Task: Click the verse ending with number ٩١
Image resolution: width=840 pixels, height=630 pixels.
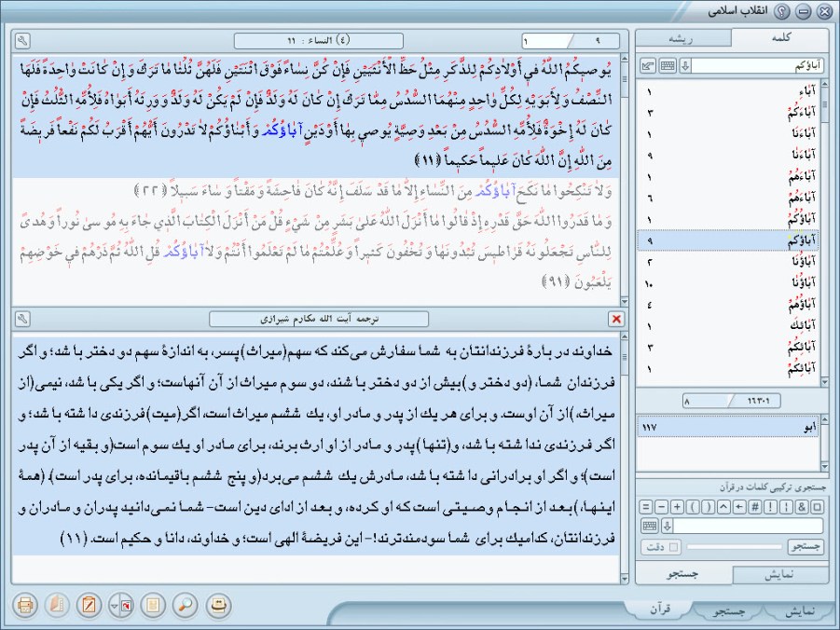Action: pyautogui.click(x=316, y=252)
